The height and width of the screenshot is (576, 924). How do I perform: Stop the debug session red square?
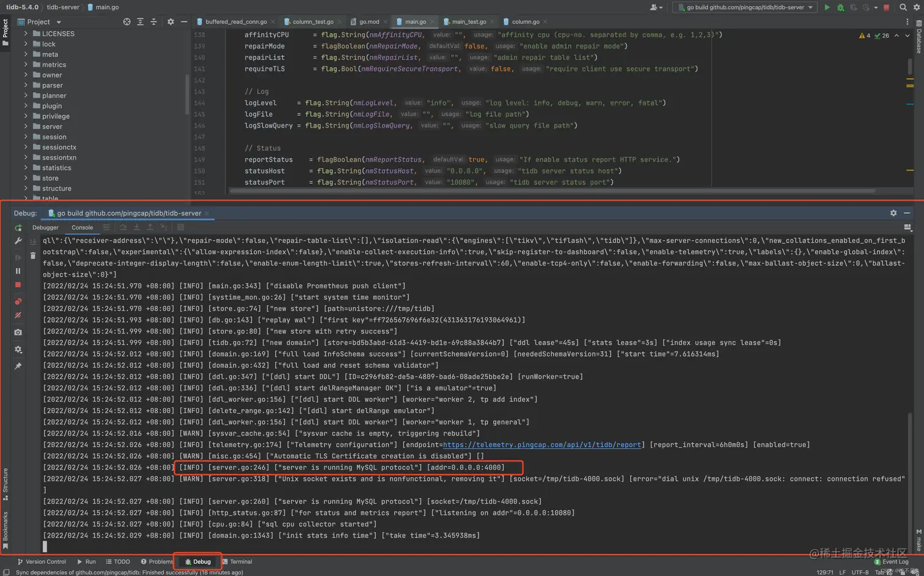(x=18, y=285)
